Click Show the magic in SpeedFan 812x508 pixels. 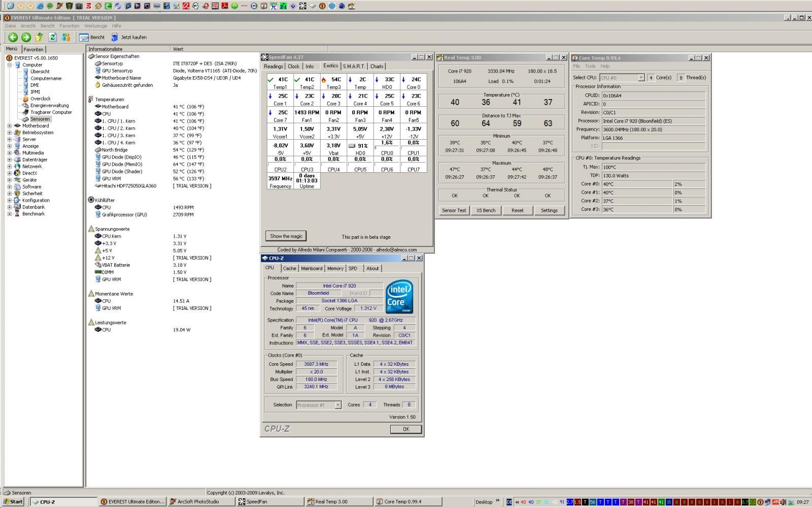click(x=286, y=236)
